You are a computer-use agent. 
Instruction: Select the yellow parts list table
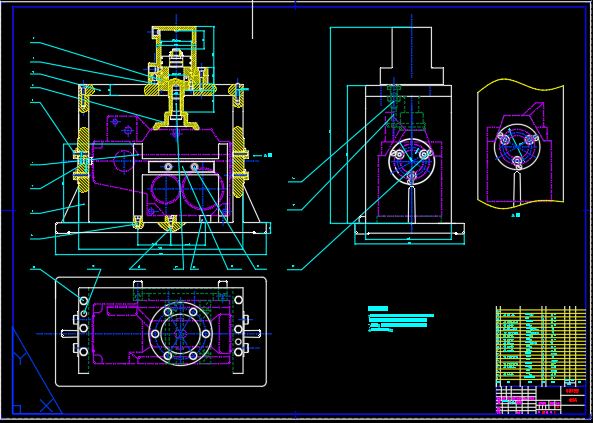point(541,346)
